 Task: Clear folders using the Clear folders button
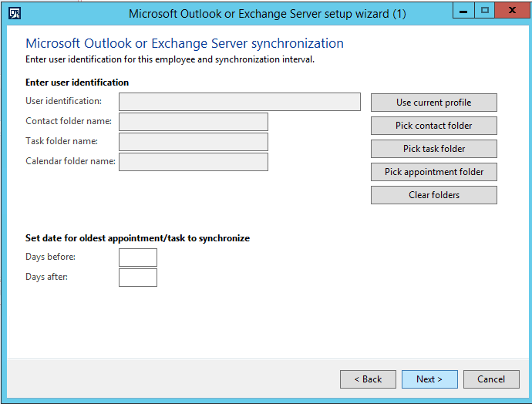point(433,195)
